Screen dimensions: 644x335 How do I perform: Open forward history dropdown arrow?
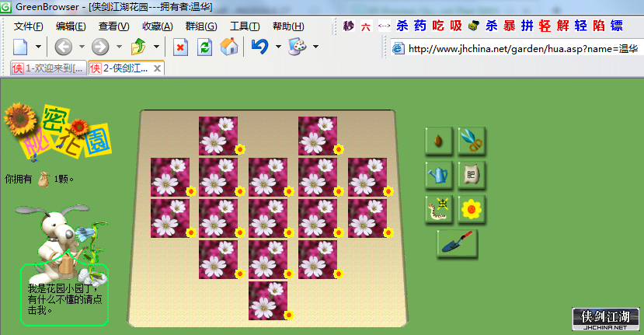coord(119,47)
